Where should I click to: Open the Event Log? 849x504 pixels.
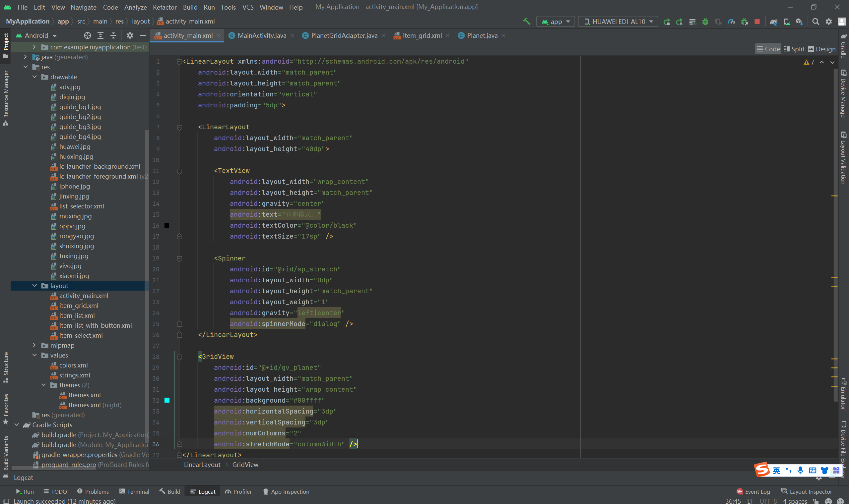[x=753, y=491]
